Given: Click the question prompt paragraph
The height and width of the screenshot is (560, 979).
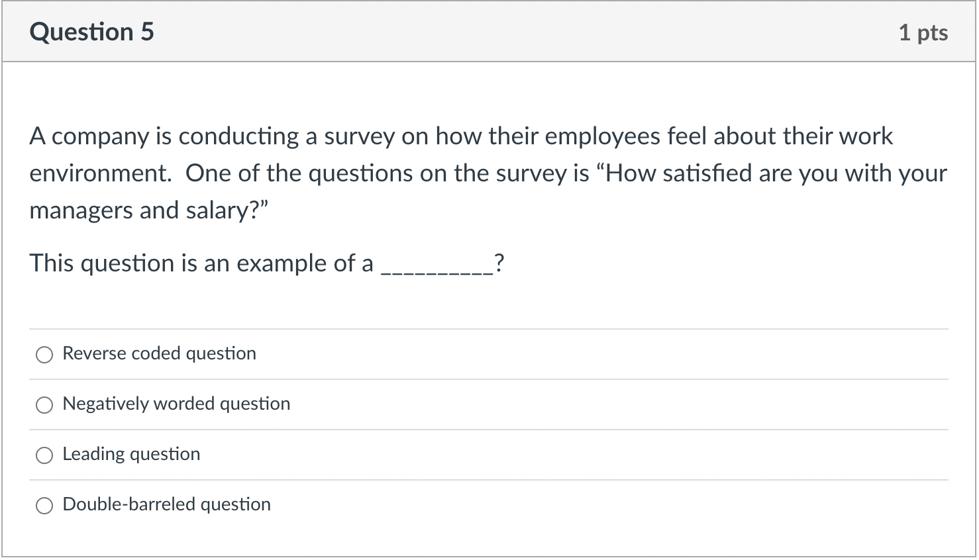Looking at the screenshot, I should 464,173.
